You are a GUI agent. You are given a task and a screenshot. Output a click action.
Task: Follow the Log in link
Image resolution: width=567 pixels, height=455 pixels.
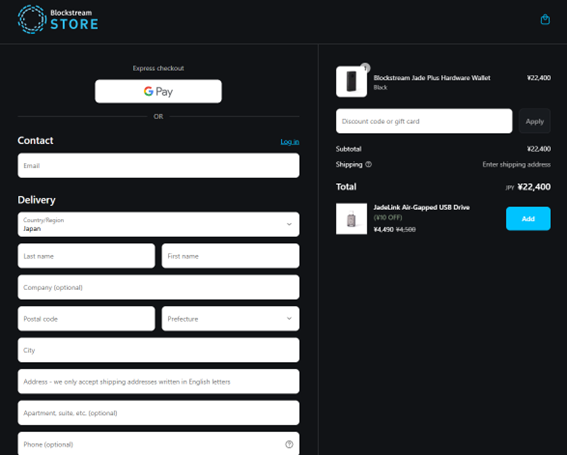tap(290, 142)
